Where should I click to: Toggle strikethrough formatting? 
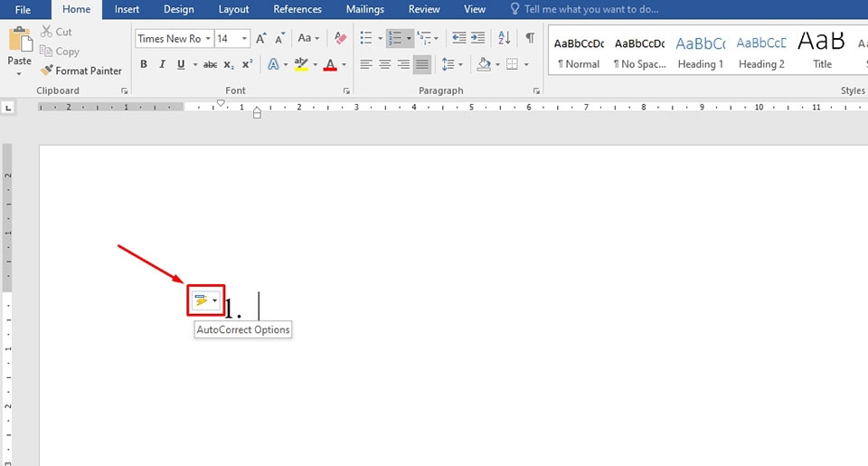pos(210,65)
